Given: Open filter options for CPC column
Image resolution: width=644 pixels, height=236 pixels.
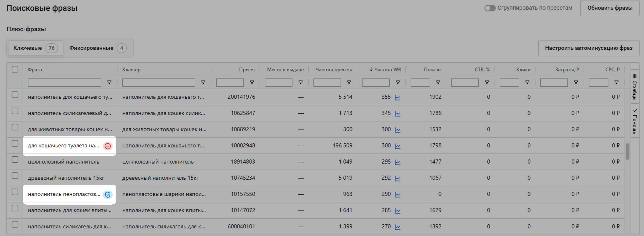Looking at the screenshot, I should pyautogui.click(x=616, y=82).
